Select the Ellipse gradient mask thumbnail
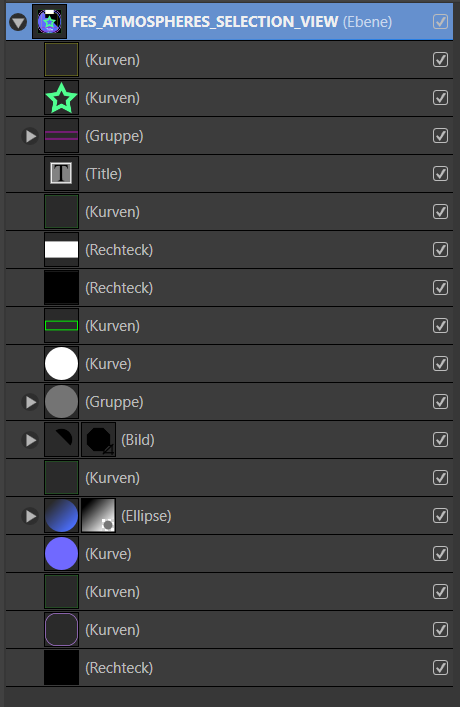The image size is (460, 707). click(98, 515)
